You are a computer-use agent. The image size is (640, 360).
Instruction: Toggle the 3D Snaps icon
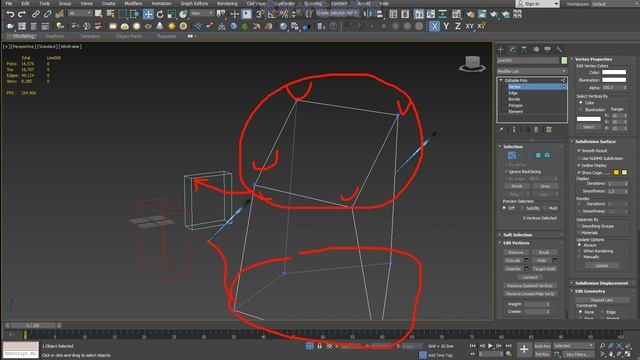click(x=260, y=14)
